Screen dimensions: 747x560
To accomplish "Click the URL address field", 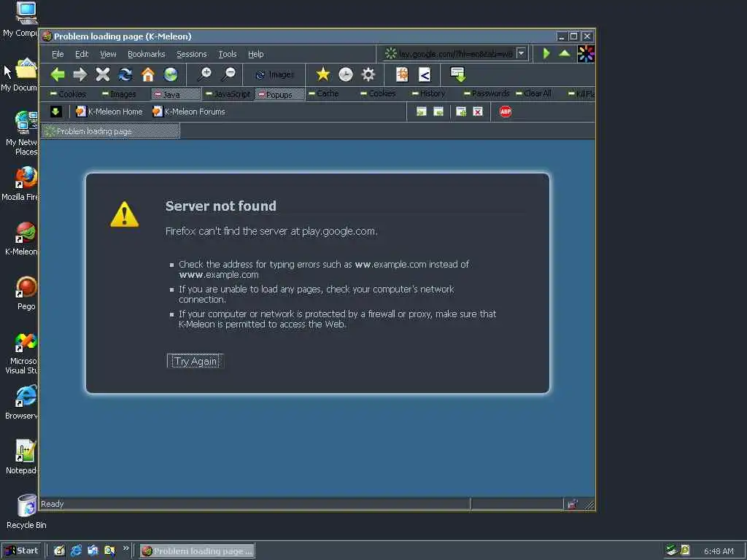I will 455,54.
